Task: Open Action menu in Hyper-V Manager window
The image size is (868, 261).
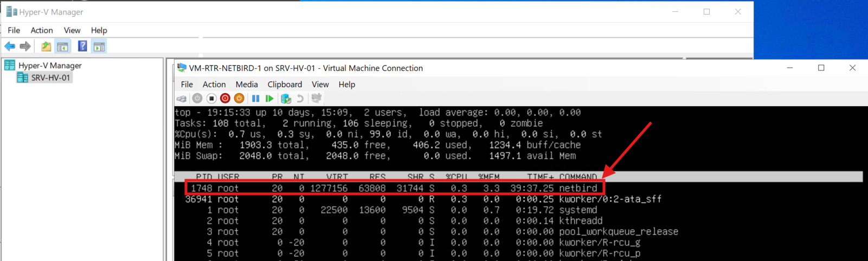Action: tap(42, 30)
